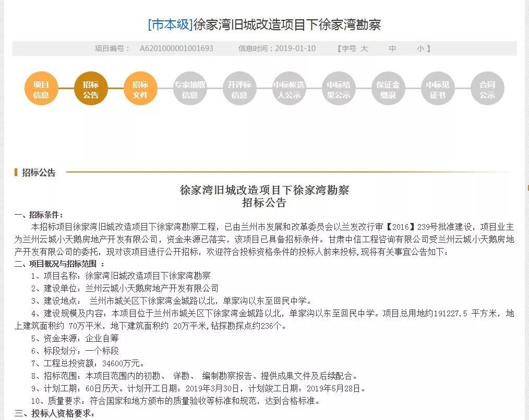Set font size to 中

click(x=392, y=48)
